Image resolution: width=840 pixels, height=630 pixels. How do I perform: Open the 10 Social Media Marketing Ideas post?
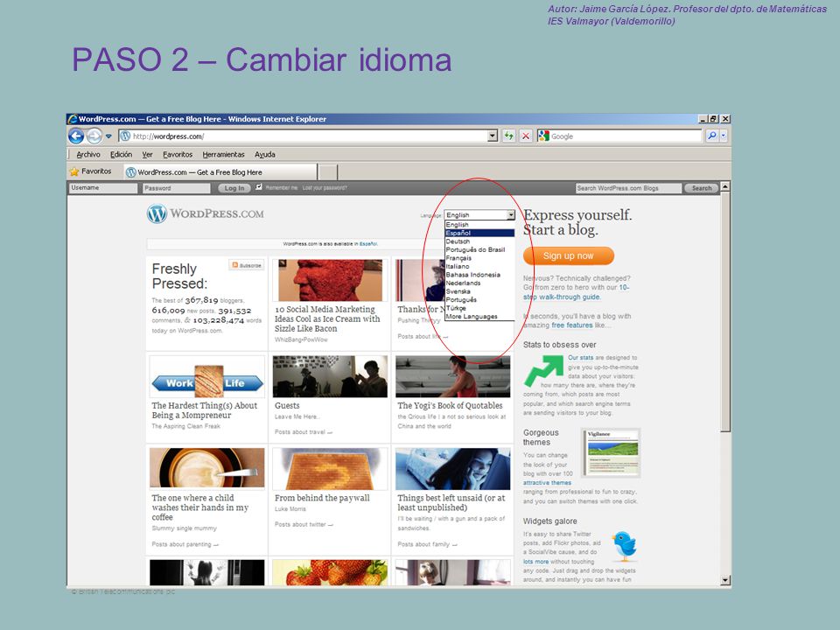tap(327, 318)
